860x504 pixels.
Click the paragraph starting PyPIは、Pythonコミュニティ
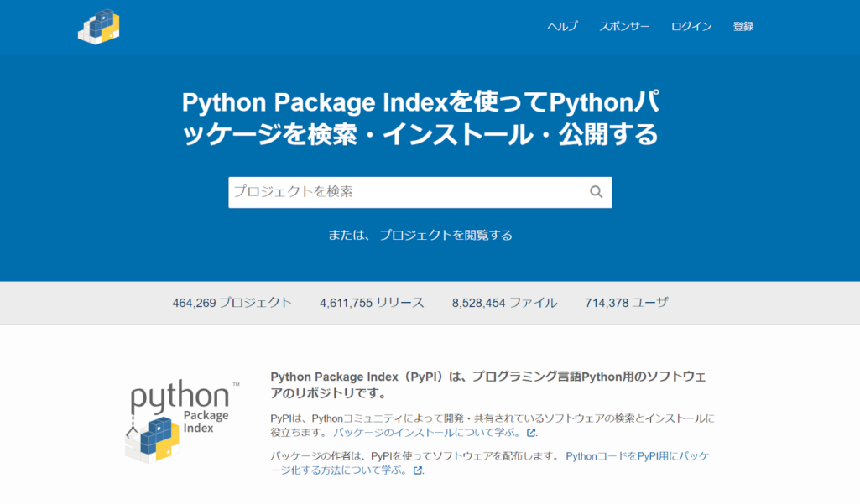click(492, 425)
